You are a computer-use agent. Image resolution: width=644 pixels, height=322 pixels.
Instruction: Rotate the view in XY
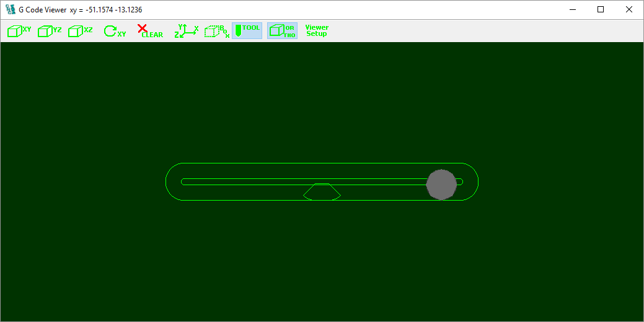point(114,32)
